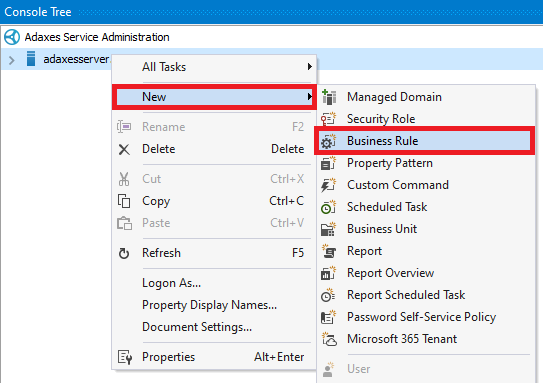Image resolution: width=543 pixels, height=383 pixels.
Task: Choose Copy in context menu
Action: pyautogui.click(x=214, y=201)
